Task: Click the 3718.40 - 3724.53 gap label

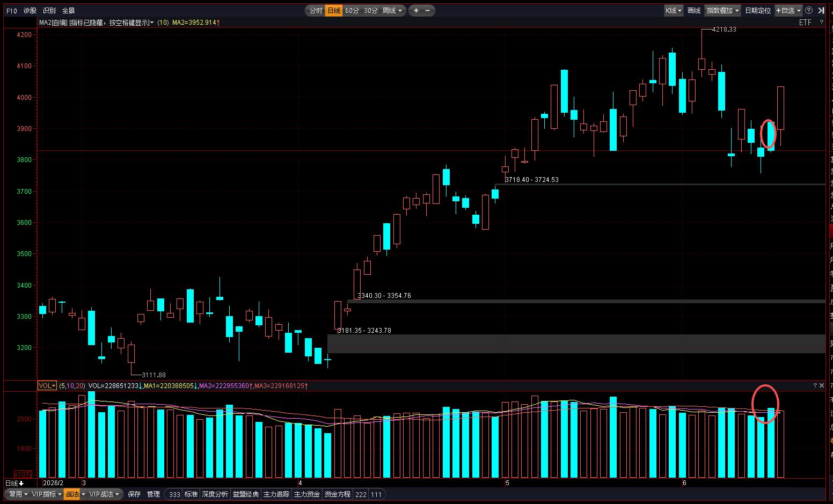Action: pos(531,180)
